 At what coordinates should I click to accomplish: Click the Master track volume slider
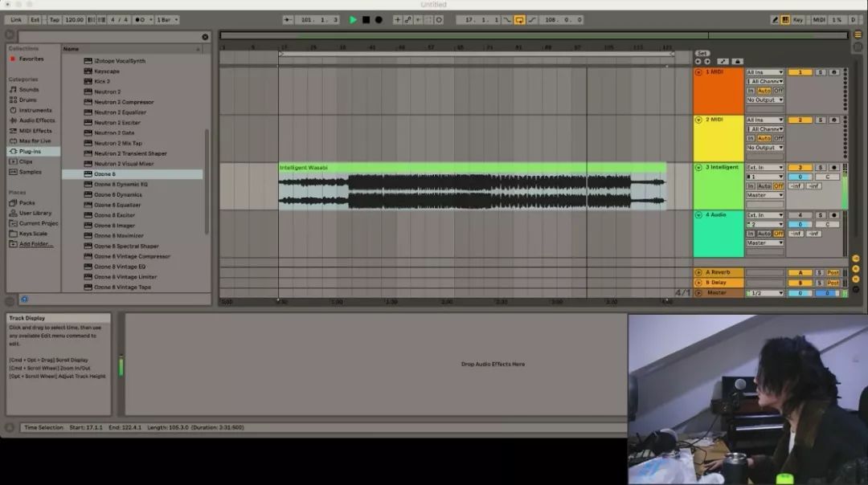point(800,293)
